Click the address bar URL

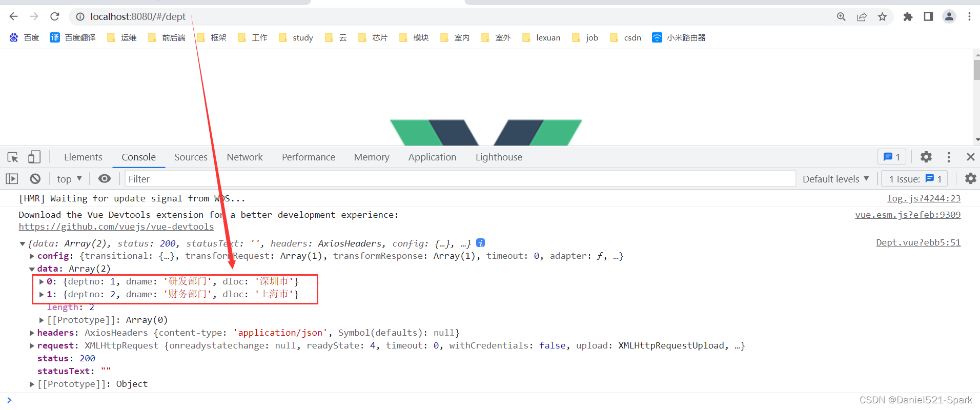pyautogui.click(x=138, y=17)
